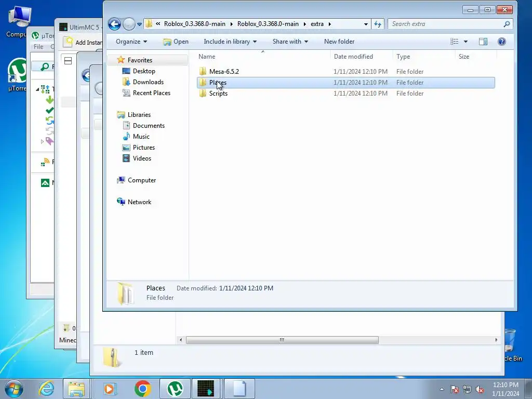Toggle the preview pane
The width and height of the screenshot is (532, 399).
click(x=483, y=42)
